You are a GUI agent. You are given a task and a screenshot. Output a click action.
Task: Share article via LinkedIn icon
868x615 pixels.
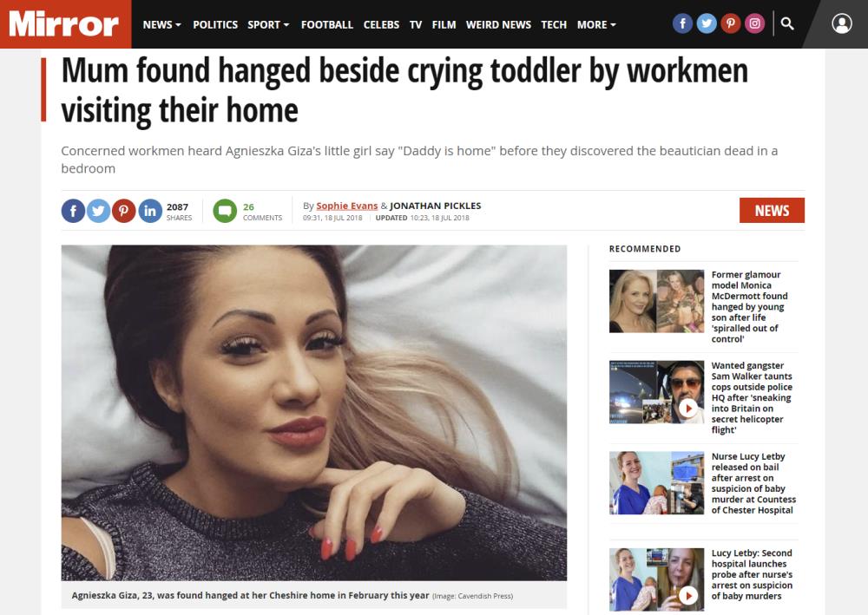coord(150,211)
